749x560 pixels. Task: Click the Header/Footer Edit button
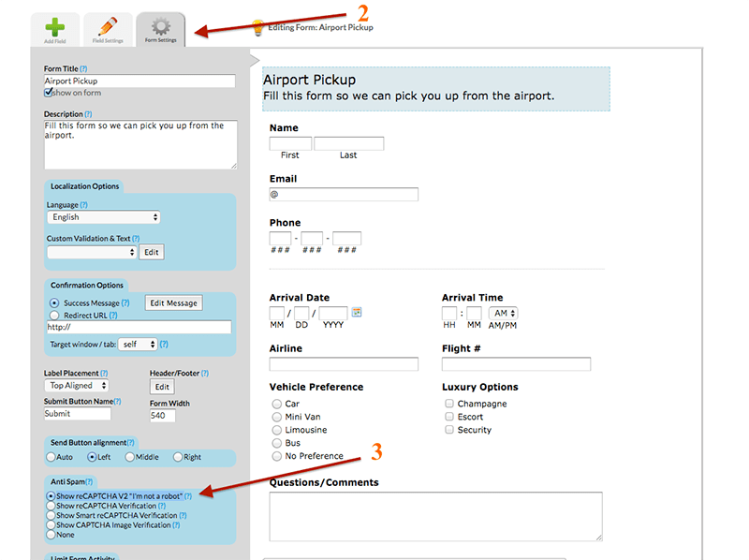[161, 386]
